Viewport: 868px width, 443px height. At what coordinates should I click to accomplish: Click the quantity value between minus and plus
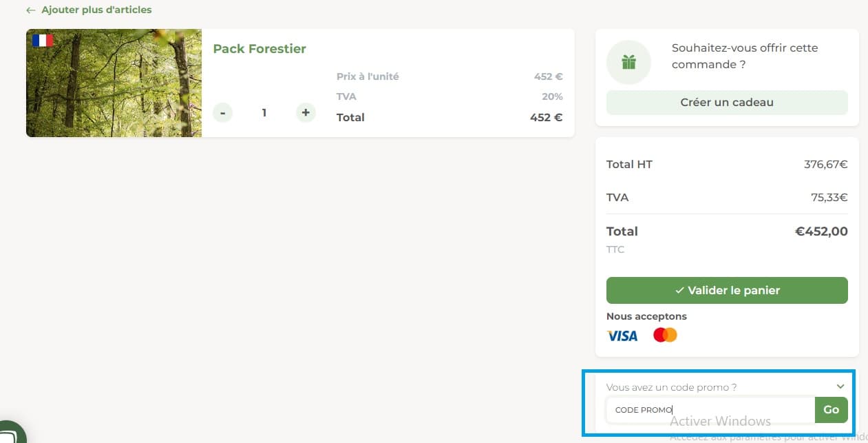tap(264, 112)
